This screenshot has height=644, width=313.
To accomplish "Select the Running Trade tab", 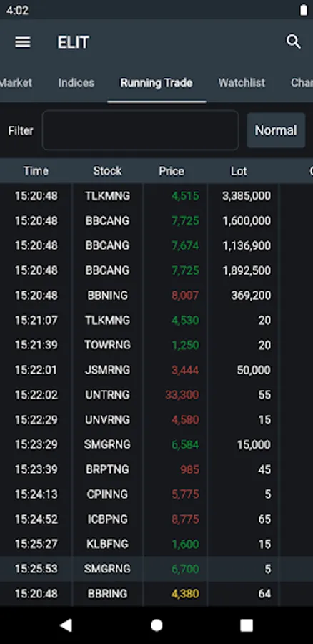I will click(x=156, y=82).
